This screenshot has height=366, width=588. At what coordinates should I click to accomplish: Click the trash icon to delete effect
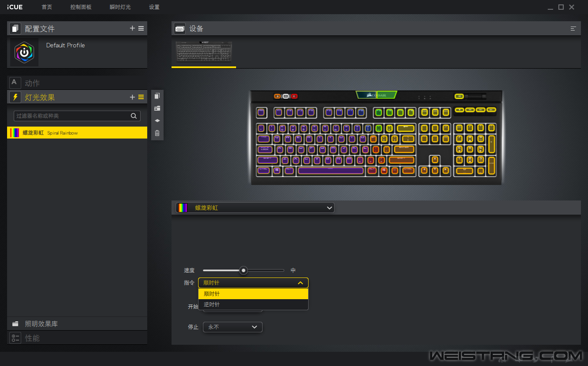(x=157, y=133)
